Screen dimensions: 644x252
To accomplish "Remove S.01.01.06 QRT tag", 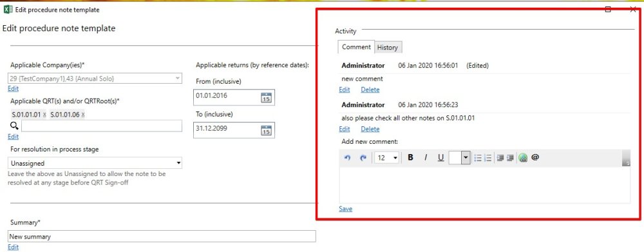I will (83, 115).
